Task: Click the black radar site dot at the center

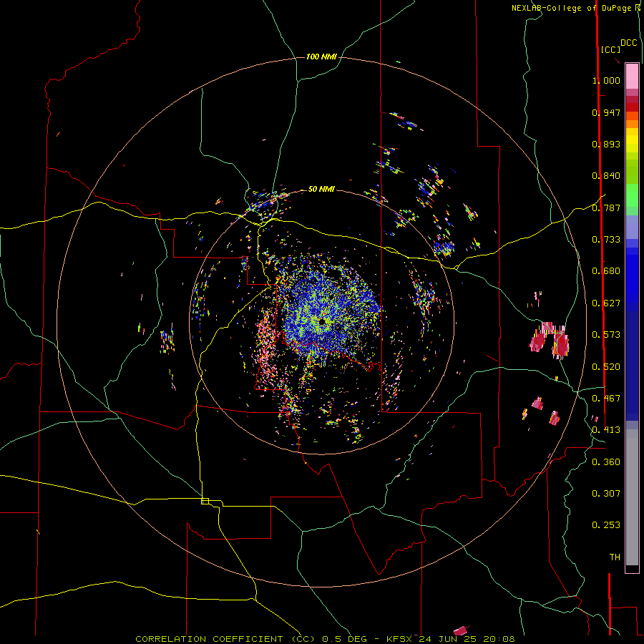Action: 322,321
